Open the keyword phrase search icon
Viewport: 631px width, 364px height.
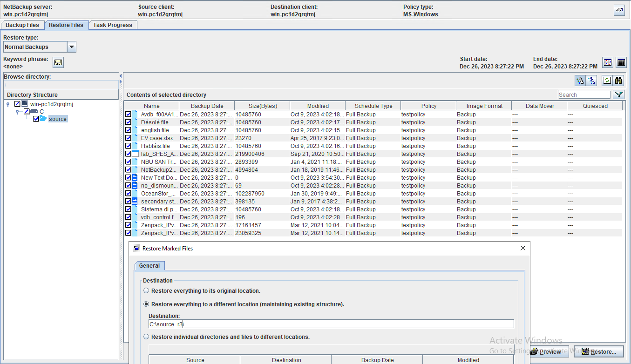58,62
